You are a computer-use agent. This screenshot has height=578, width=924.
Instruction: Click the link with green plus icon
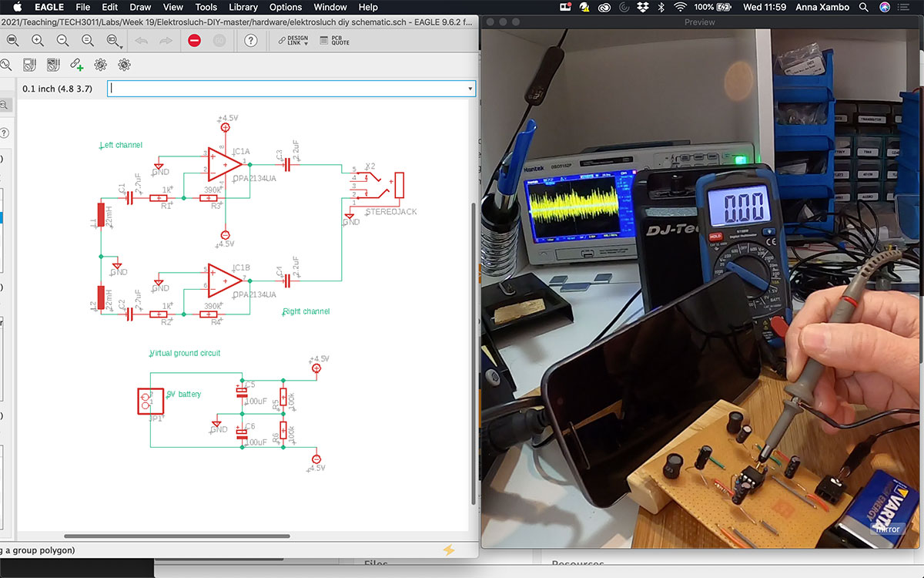click(x=76, y=65)
